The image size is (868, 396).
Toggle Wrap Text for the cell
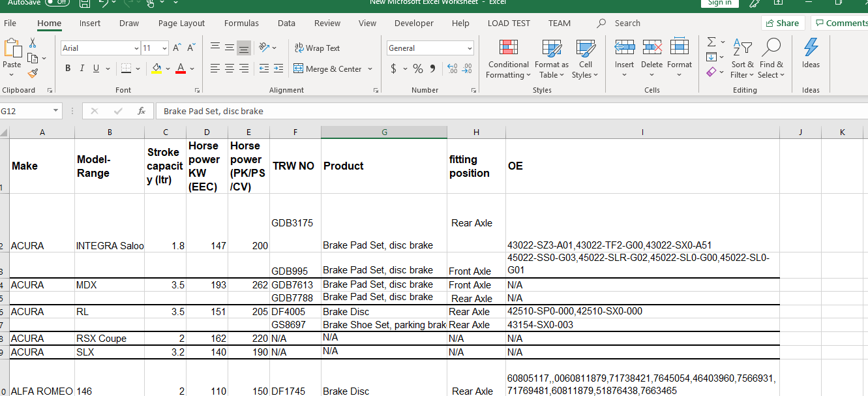[318, 48]
